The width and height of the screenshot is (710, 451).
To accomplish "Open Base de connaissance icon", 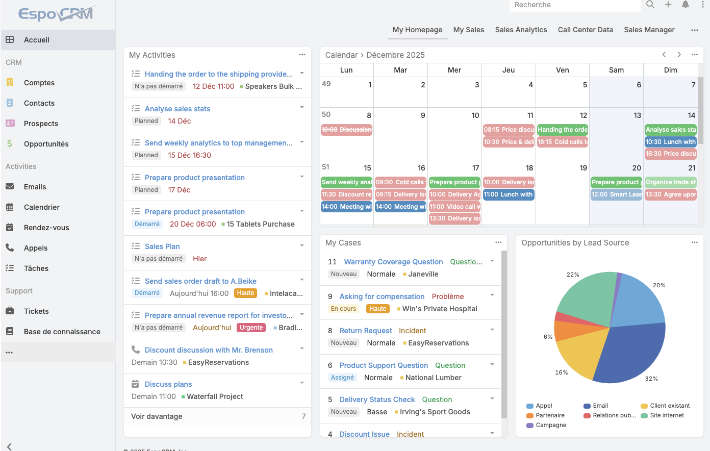I will (x=10, y=331).
